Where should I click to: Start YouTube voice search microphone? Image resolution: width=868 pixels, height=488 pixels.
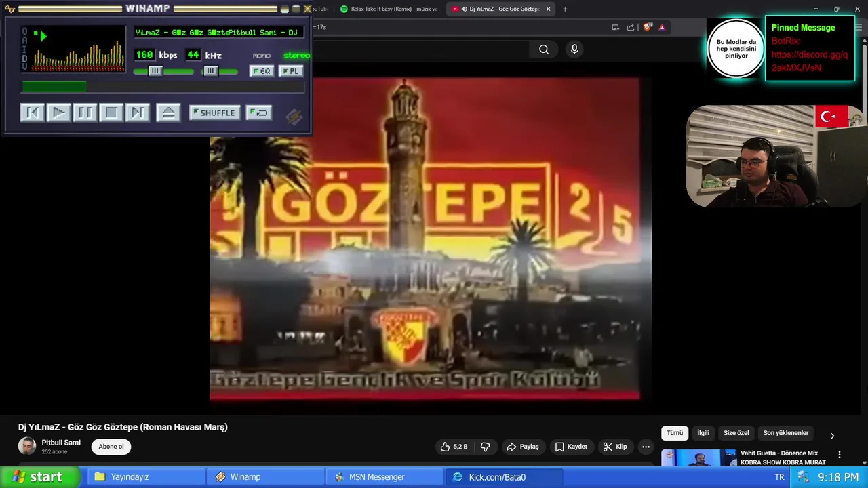pyautogui.click(x=574, y=49)
